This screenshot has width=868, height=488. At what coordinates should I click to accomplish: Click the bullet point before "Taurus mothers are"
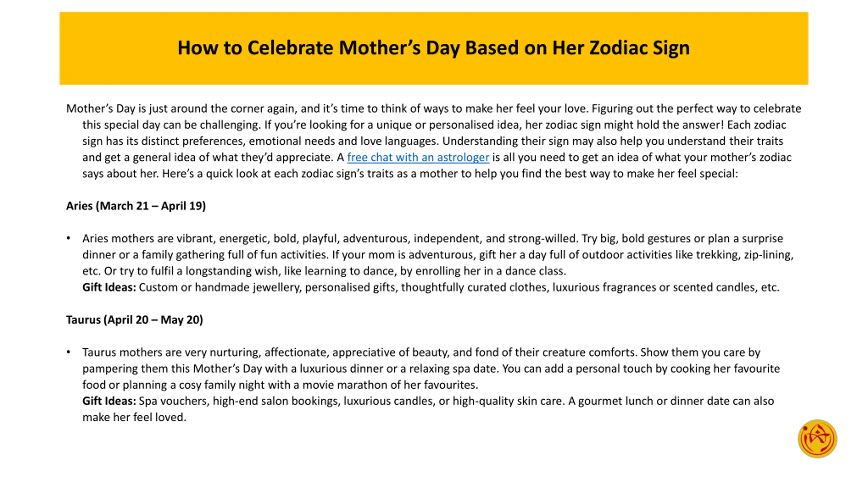(x=68, y=352)
